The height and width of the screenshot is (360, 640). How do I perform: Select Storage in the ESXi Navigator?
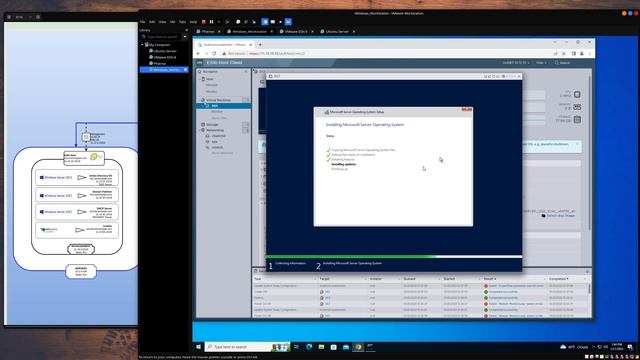click(212, 124)
